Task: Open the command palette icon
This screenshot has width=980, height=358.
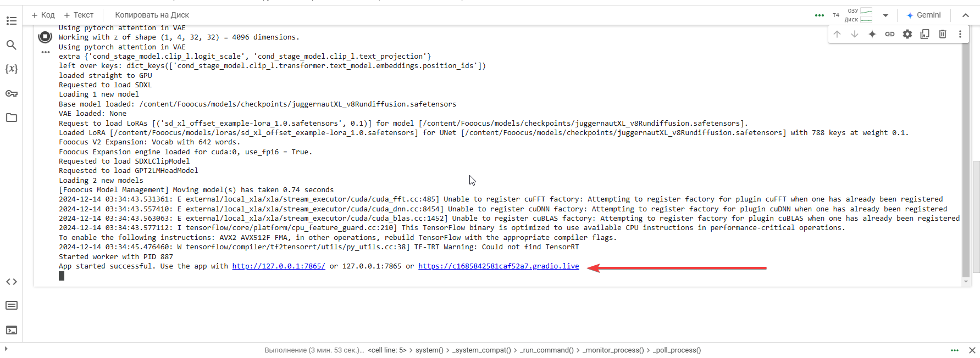Action: [11, 305]
